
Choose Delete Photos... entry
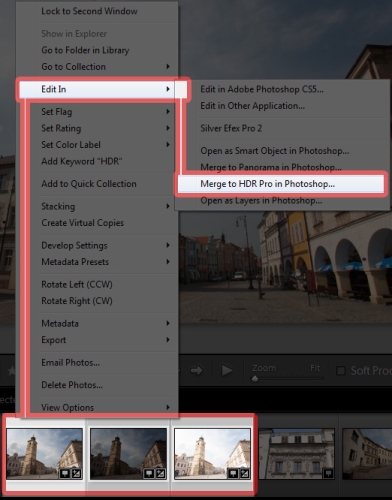[72, 385]
